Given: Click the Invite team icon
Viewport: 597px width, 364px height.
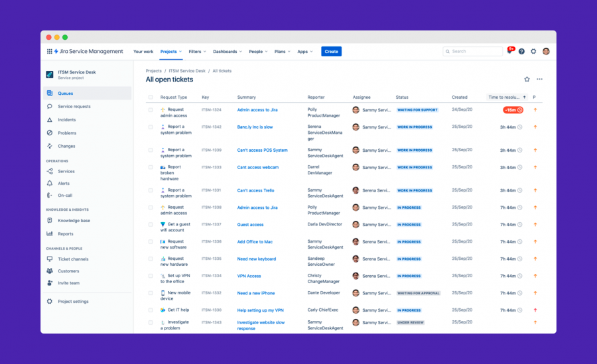Looking at the screenshot, I should tap(50, 283).
